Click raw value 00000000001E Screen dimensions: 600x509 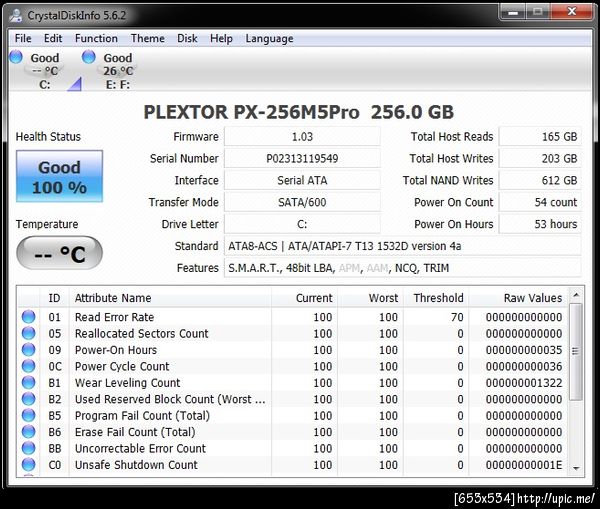tap(524, 465)
